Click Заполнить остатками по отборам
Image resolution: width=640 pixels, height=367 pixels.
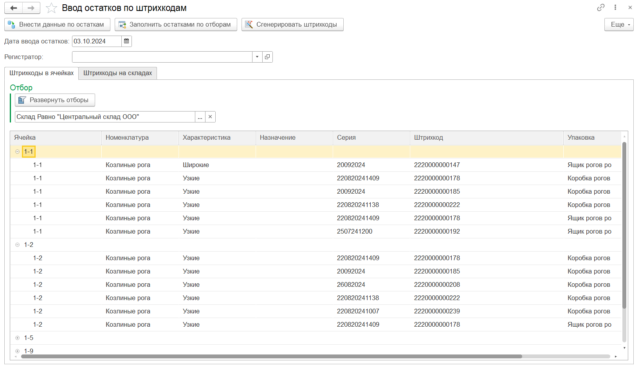176,24
